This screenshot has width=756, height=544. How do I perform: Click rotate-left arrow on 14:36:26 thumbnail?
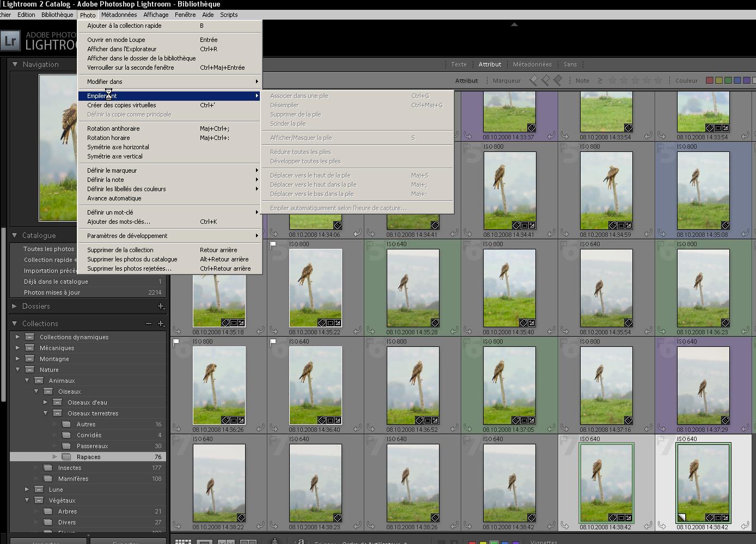(176, 428)
